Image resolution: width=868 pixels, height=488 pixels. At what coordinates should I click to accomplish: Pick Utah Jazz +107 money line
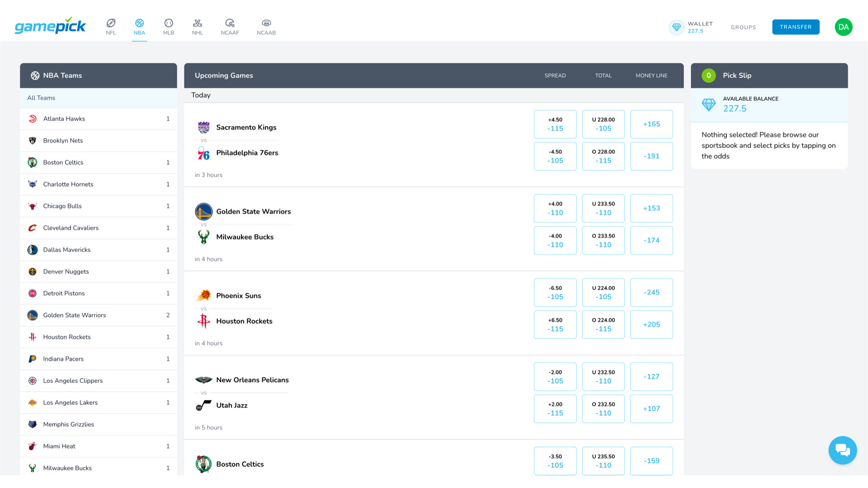pyautogui.click(x=651, y=409)
